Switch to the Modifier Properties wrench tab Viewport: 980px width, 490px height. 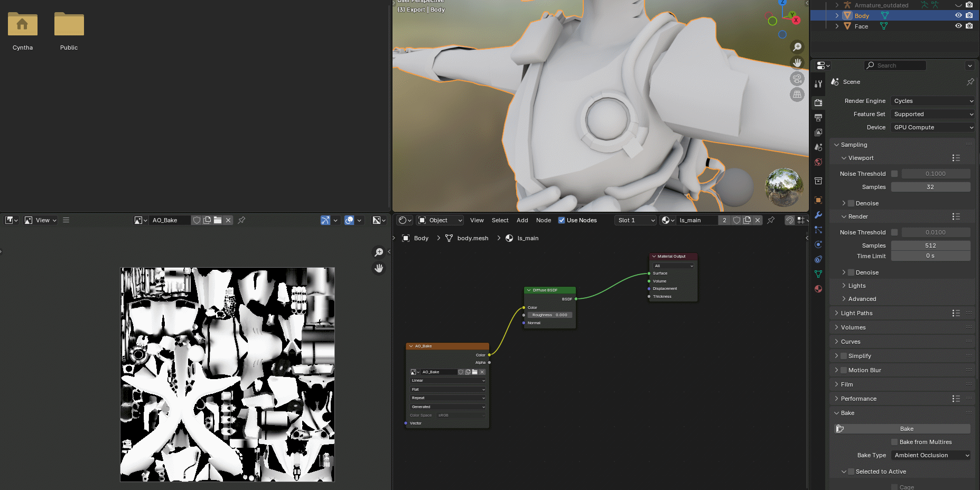coord(818,214)
